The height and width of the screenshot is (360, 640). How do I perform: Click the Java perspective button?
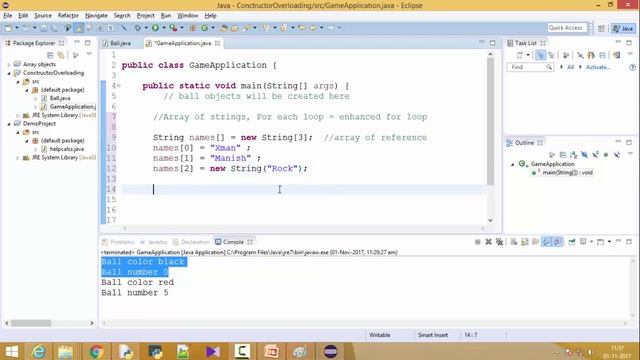click(x=623, y=28)
